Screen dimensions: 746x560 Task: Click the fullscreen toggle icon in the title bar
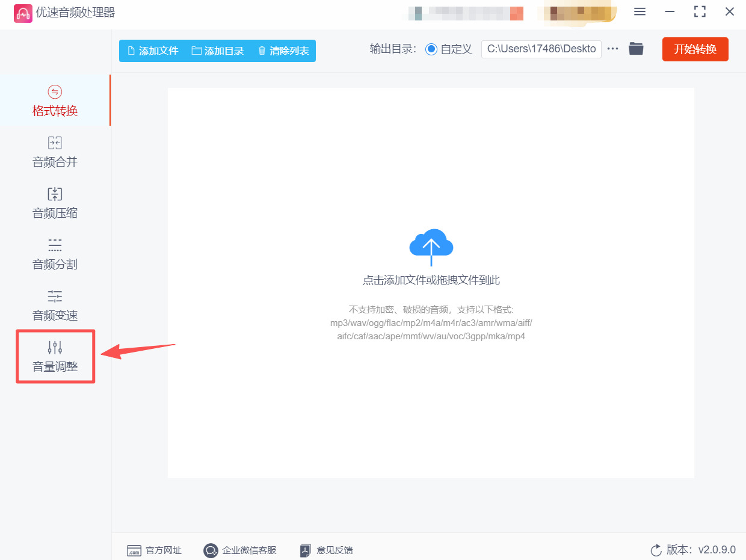coord(700,11)
